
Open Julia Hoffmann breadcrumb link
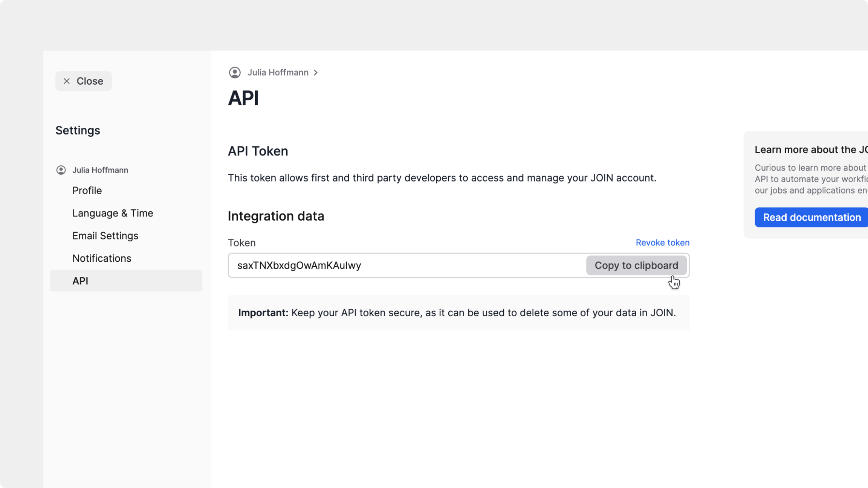coord(278,72)
